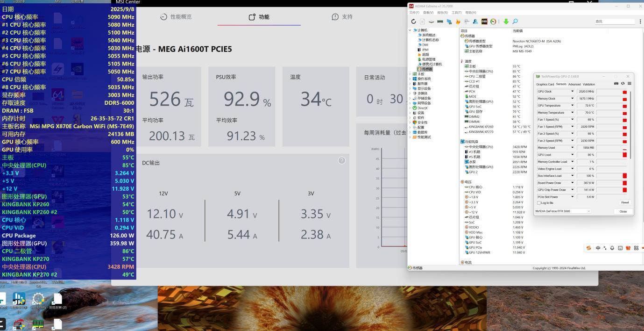Click the AIDA64 report page icon
Screen dimensions: 644x331
point(422,22)
